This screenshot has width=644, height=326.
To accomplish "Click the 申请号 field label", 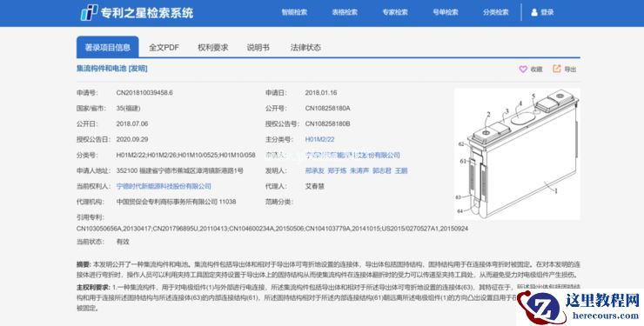I will pos(87,93).
